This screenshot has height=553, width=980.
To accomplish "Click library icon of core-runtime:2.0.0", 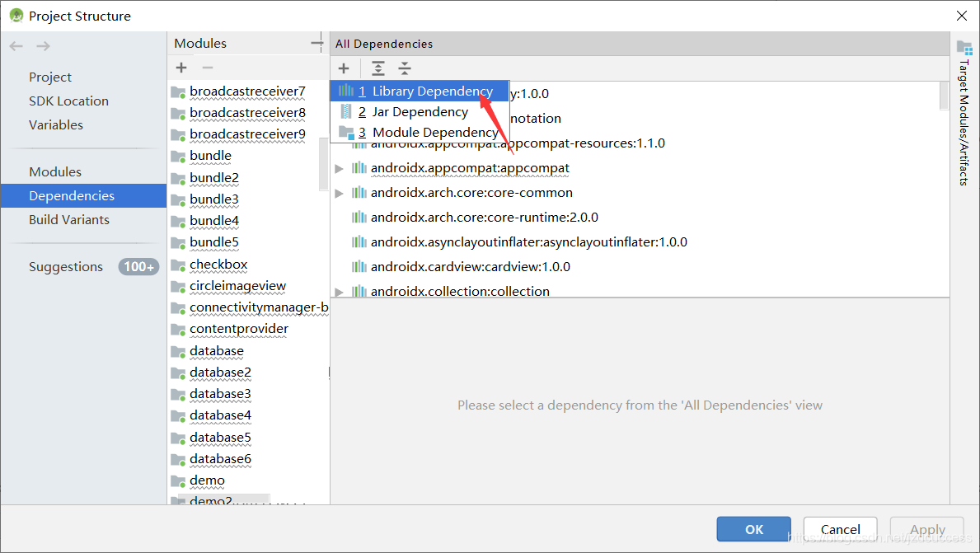I will (359, 218).
